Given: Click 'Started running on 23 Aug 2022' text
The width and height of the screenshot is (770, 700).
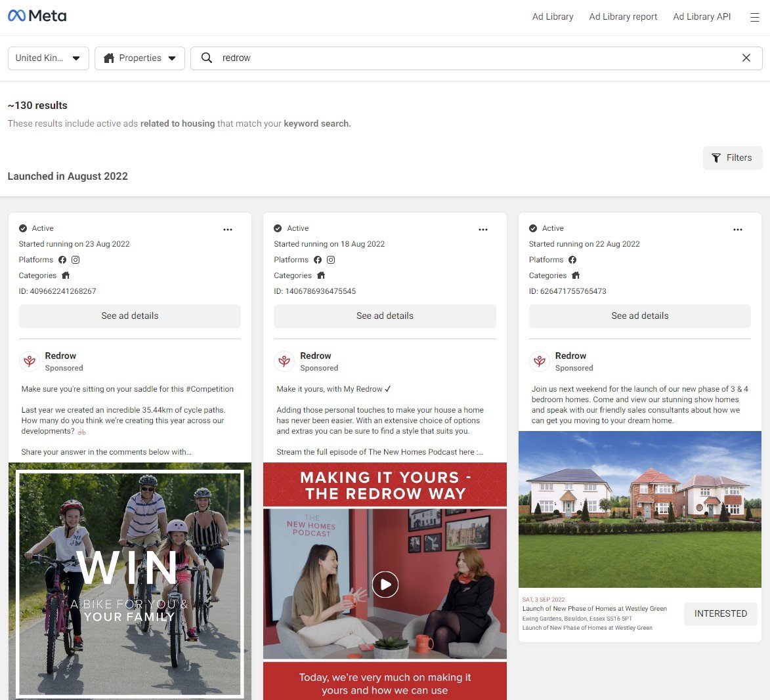Looking at the screenshot, I should (74, 244).
